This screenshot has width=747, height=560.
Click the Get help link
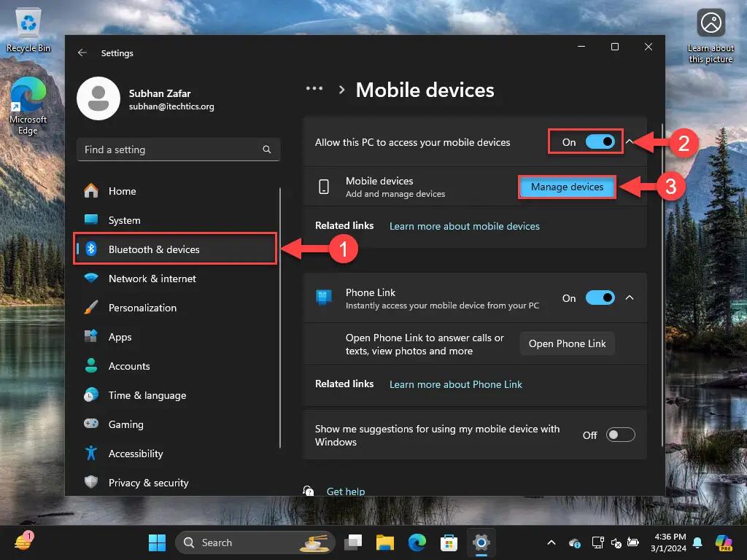click(x=345, y=491)
